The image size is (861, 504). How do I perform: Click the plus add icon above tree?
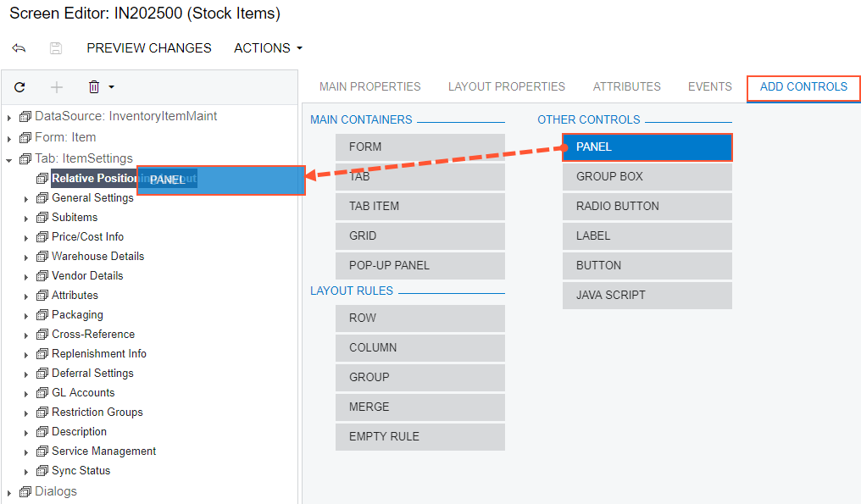[57, 86]
